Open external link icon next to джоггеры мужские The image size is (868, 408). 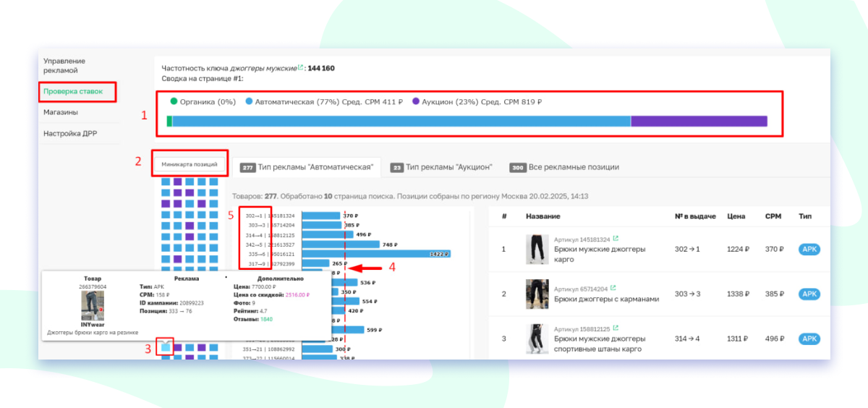300,68
